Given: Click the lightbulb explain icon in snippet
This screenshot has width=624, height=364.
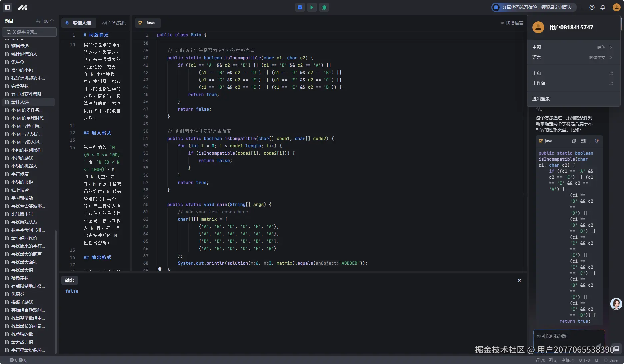Looking at the screenshot, I should 597,141.
